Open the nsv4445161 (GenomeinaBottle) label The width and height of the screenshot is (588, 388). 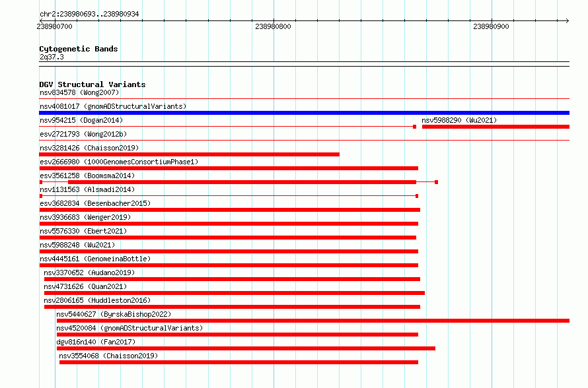click(x=95, y=259)
